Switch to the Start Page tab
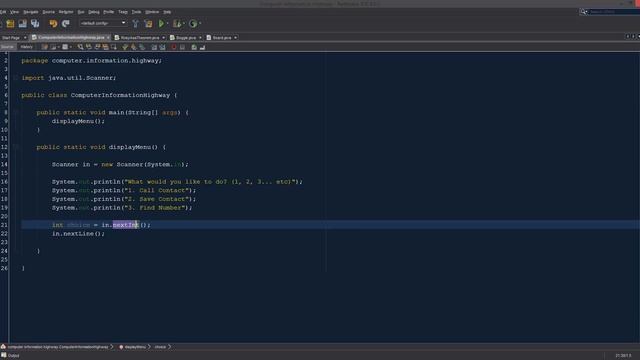This screenshot has width=640, height=360. click(x=11, y=38)
